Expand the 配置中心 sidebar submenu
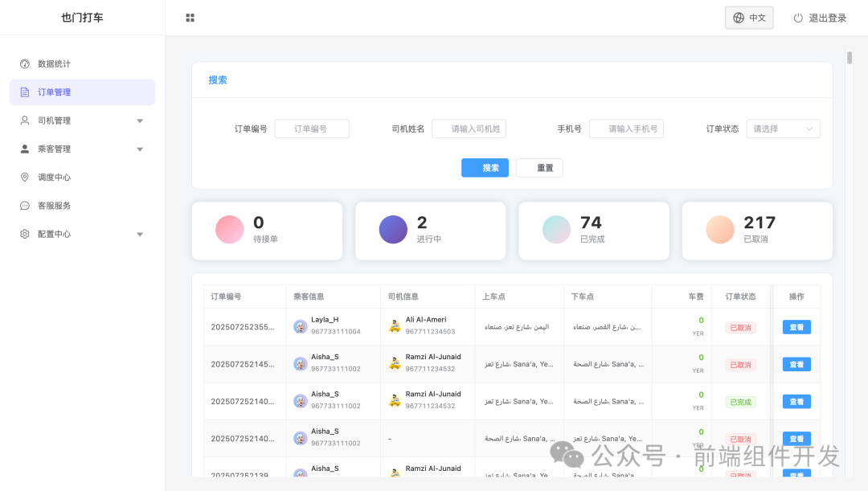The width and height of the screenshot is (868, 491). pyautogui.click(x=139, y=233)
